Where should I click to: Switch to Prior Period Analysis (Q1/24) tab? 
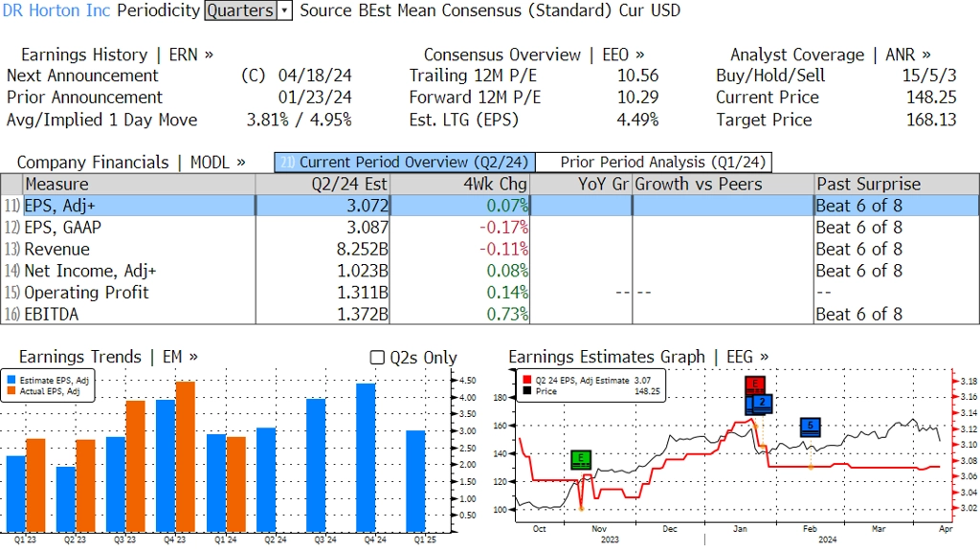tap(654, 163)
